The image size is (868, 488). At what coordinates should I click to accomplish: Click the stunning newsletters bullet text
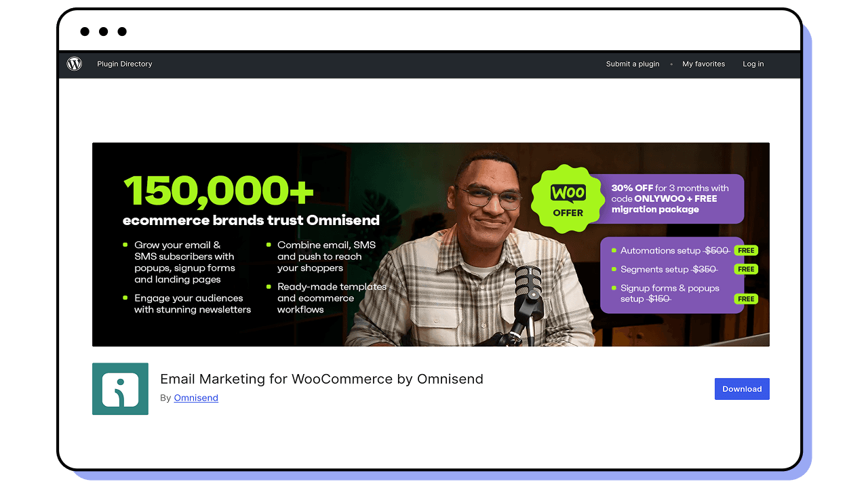tap(193, 304)
